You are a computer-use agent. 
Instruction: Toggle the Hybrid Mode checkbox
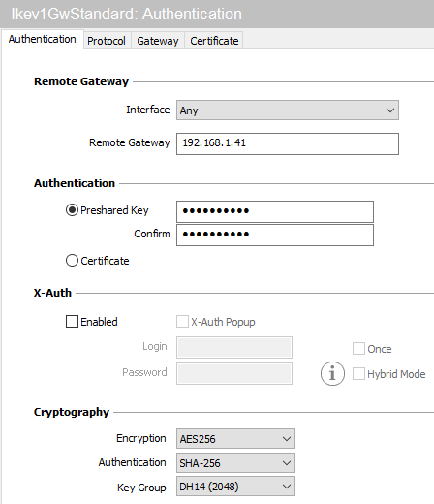point(358,374)
